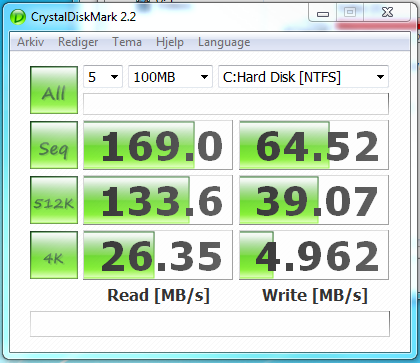Click the empty comment field at bottom
Viewport: 420px width, 363px height.
pos(210,324)
